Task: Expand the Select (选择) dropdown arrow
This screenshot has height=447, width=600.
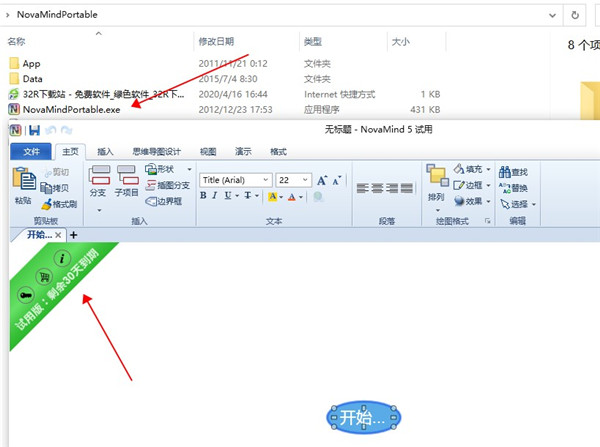Action: point(534,204)
